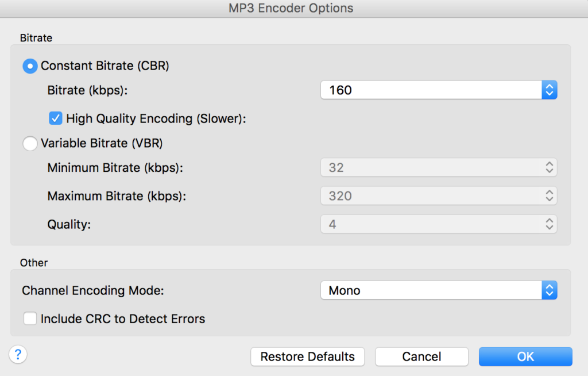Select Variable Bitrate (VBR) radio button

pyautogui.click(x=30, y=144)
